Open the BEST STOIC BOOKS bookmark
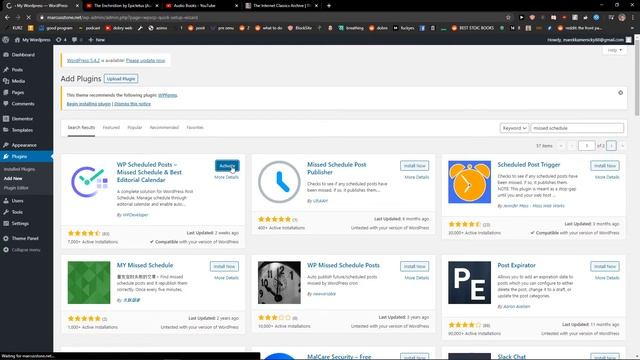Image resolution: width=640 pixels, height=360 pixels. coord(472,28)
